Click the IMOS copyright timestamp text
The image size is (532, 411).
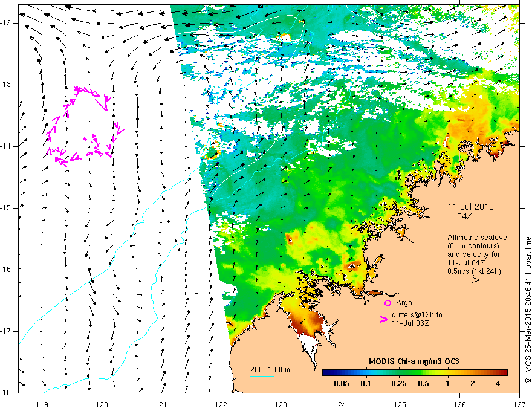click(x=528, y=310)
